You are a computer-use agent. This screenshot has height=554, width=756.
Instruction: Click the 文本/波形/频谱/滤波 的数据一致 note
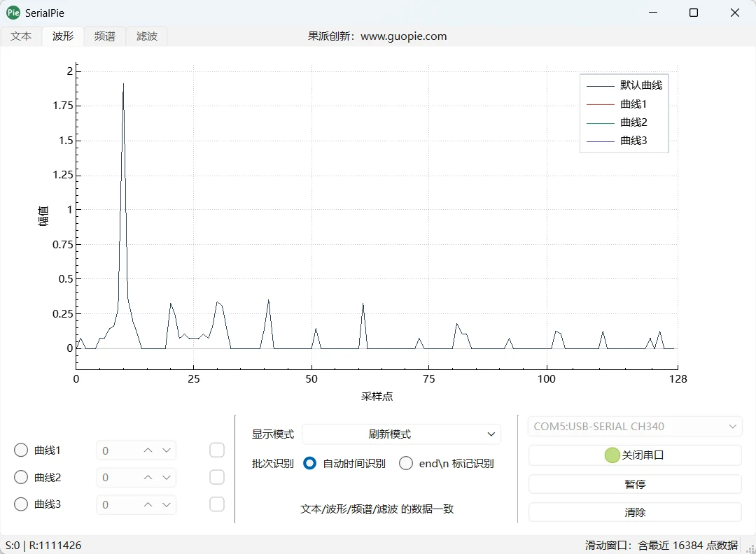coord(377,509)
